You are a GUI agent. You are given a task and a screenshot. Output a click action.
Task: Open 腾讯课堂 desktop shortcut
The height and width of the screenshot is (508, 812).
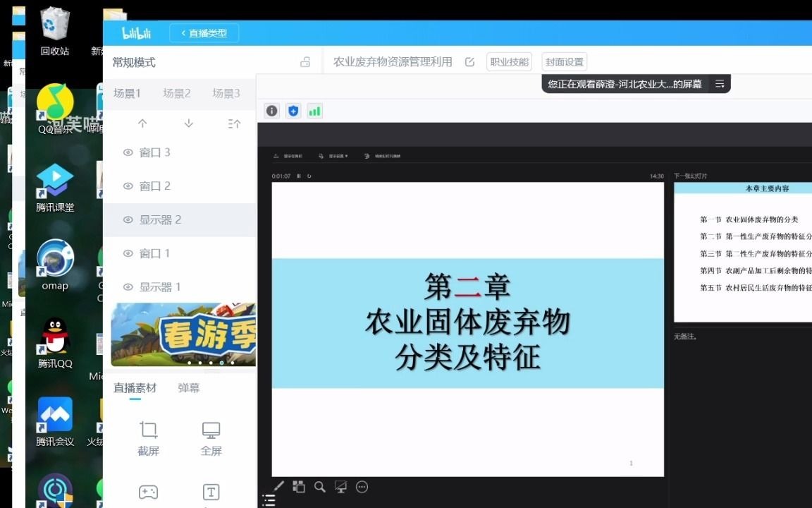(55, 188)
